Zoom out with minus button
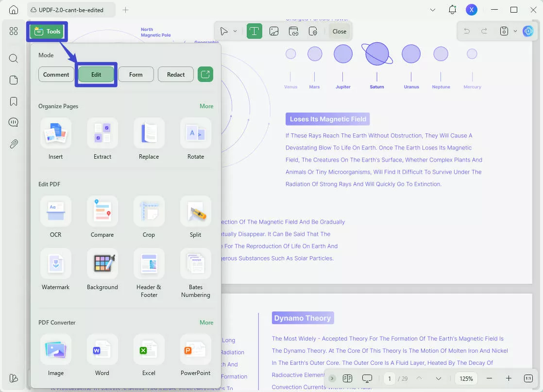This screenshot has width=543, height=392. pyautogui.click(x=489, y=378)
